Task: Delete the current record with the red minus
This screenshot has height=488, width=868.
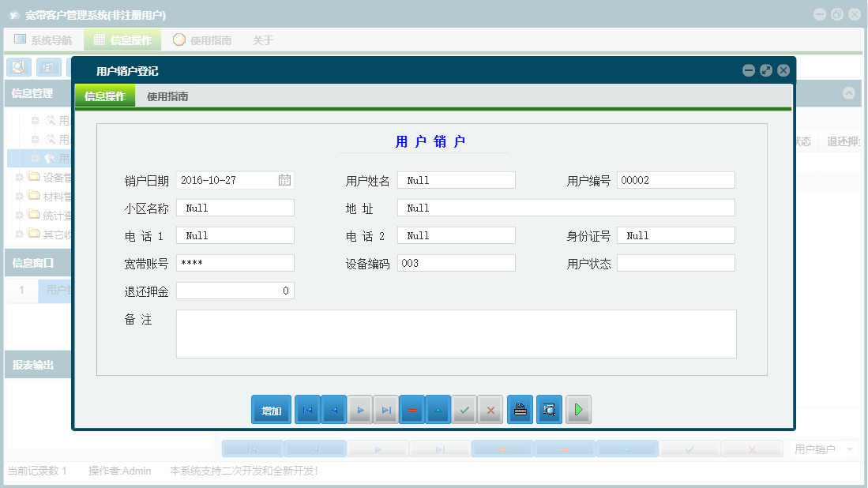Action: pos(411,409)
